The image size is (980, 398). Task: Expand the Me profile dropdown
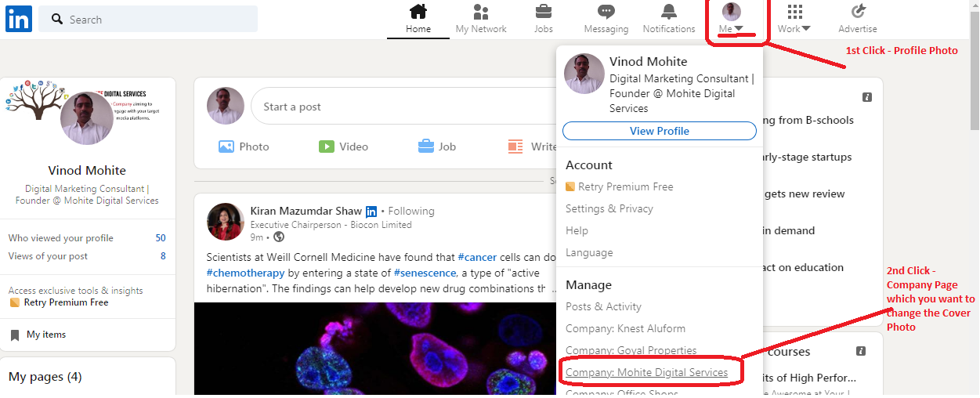[731, 20]
